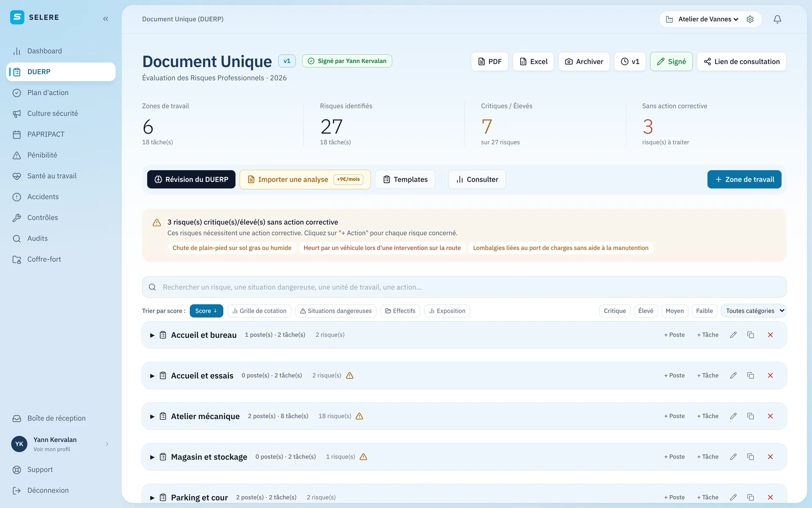
Task: Toggle the Élevé risk filter
Action: tap(645, 311)
